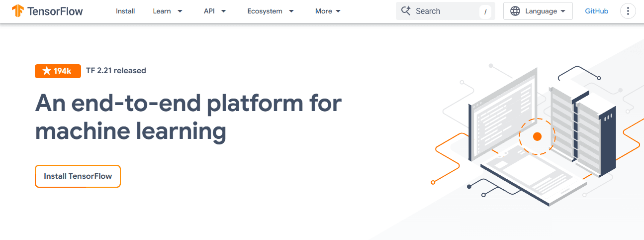This screenshot has width=644, height=240.
Task: Click the Install TensorFlow button
Action: pos(78,176)
